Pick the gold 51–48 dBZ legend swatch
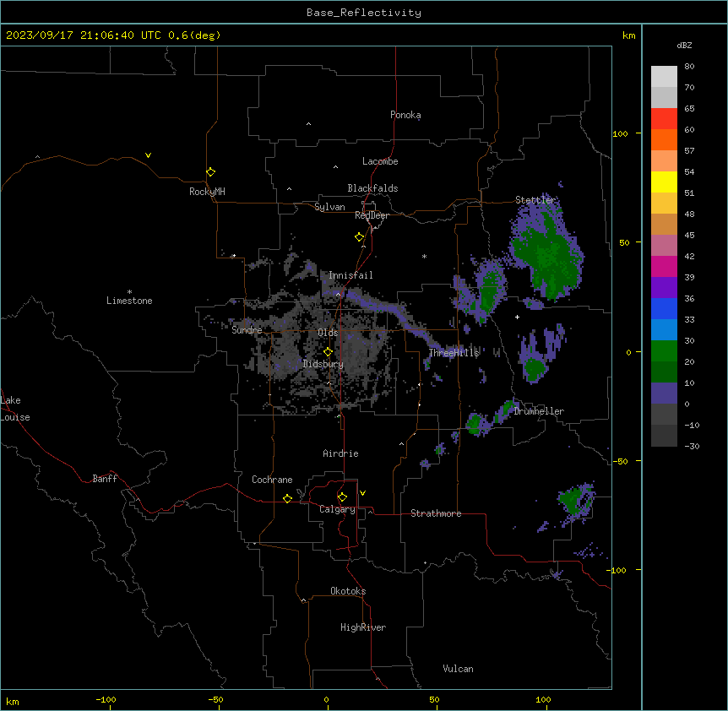Screen dimensions: 728x711 coord(664,204)
